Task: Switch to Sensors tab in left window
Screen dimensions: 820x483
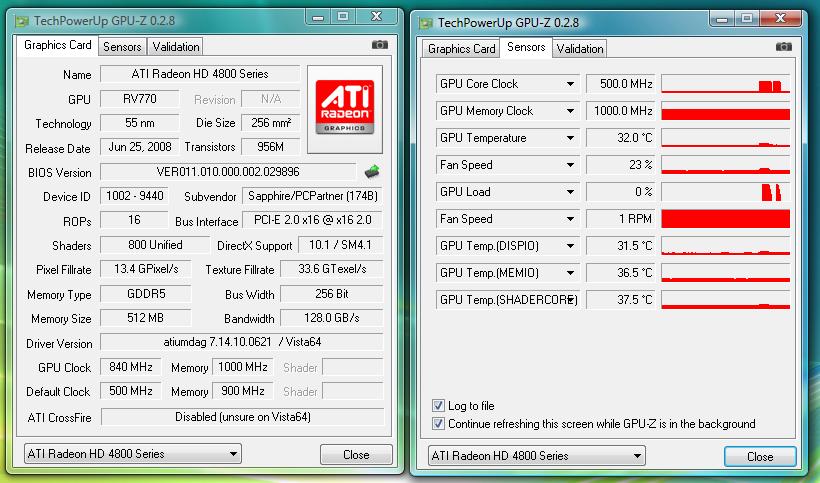Action: pyautogui.click(x=122, y=47)
